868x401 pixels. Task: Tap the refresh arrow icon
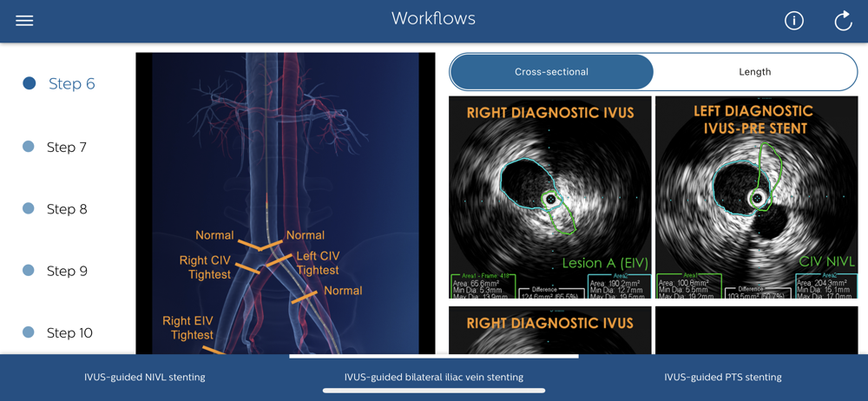click(843, 21)
